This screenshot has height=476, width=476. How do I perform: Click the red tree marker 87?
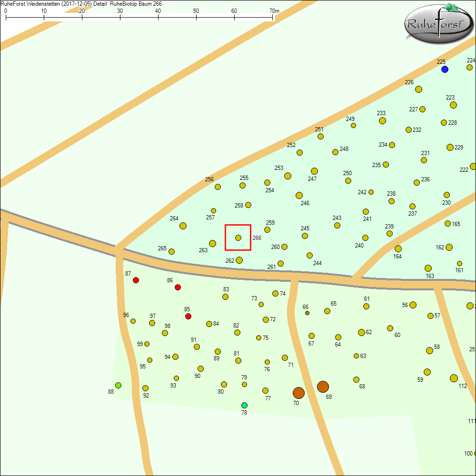coord(136,280)
